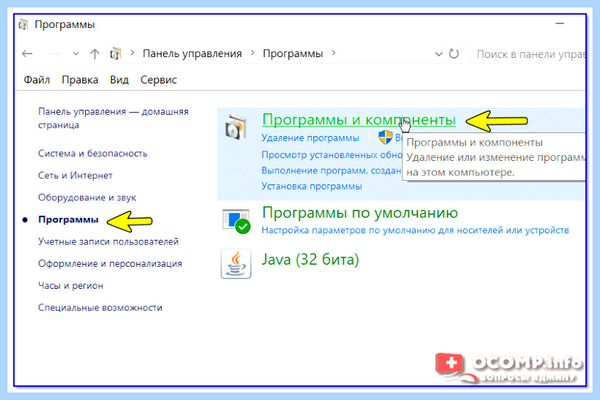The width and height of the screenshot is (600, 400).
Task: Click the Control Panel icon in address bar
Action: tap(116, 54)
